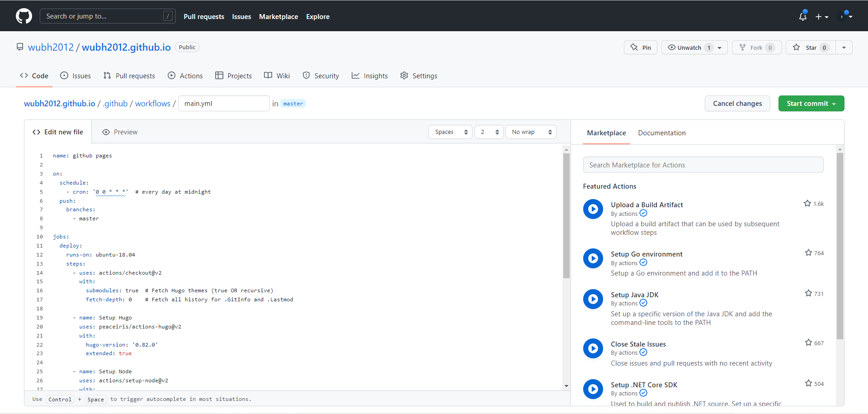Image resolution: width=868 pixels, height=414 pixels.
Task: Pin this repository
Action: pyautogui.click(x=641, y=48)
